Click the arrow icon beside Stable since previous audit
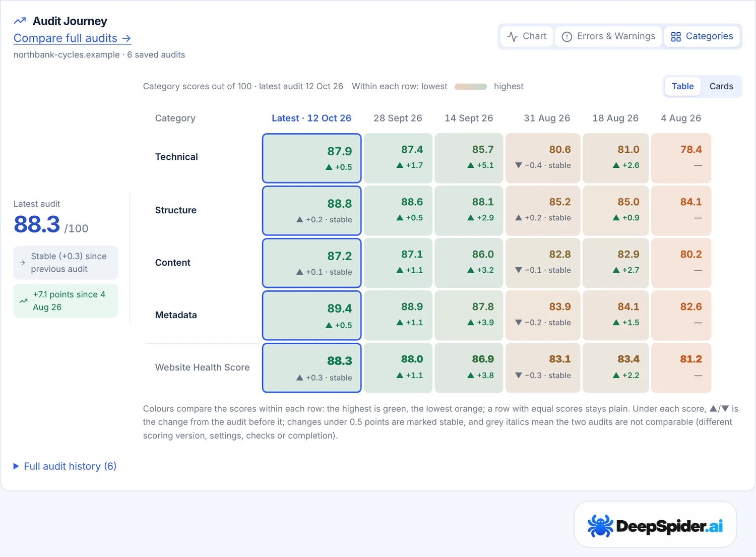756x557 pixels. pyautogui.click(x=23, y=263)
